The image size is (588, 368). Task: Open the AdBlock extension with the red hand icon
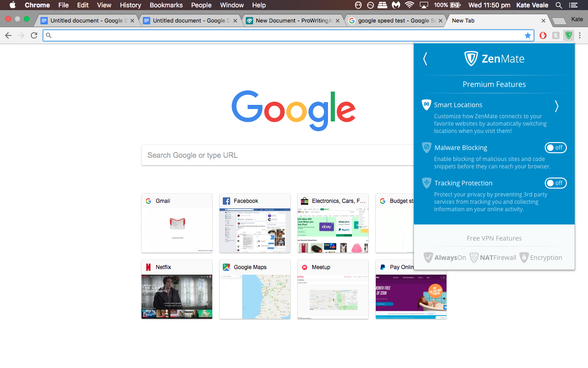tap(543, 35)
